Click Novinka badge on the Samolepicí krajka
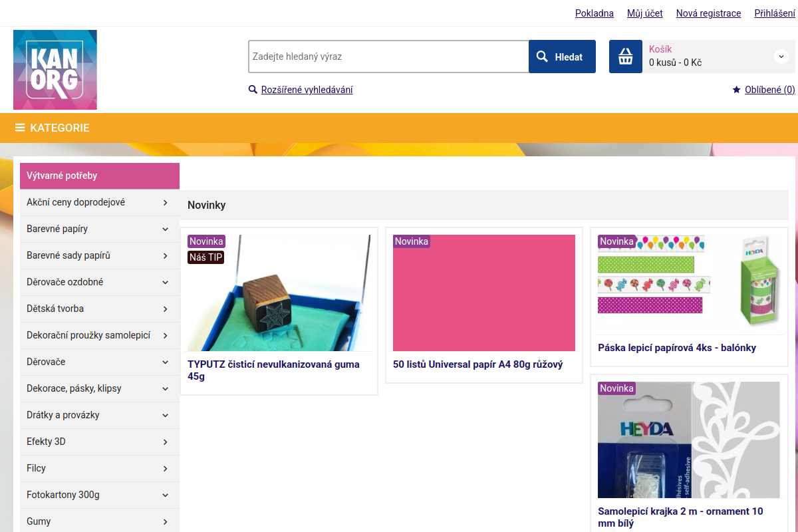 (x=616, y=388)
